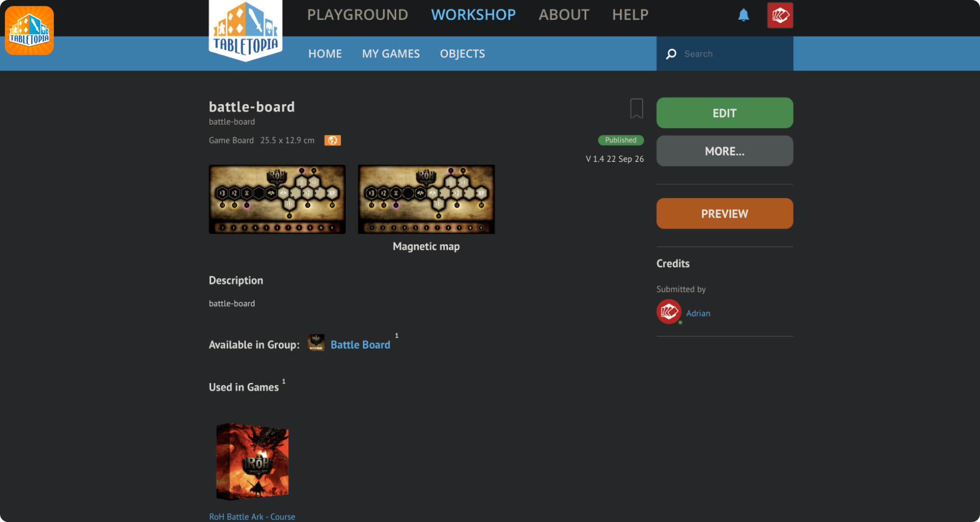Click the orange globe public icon
This screenshot has height=522, width=980.
[333, 140]
